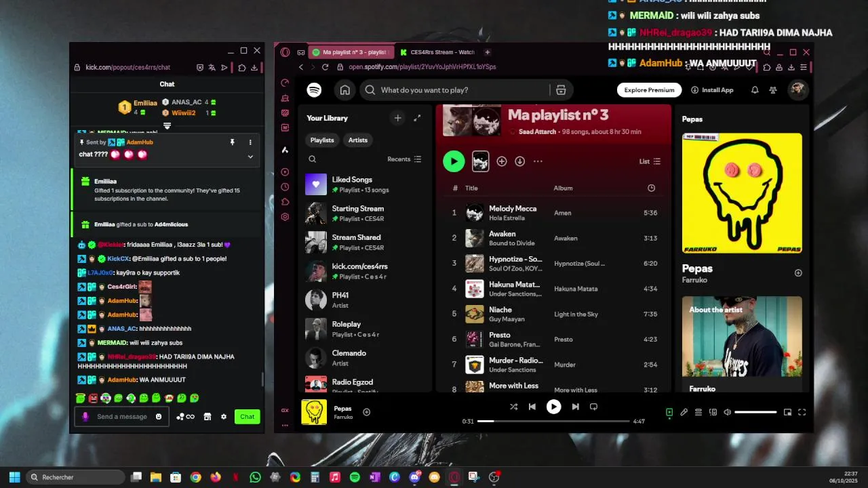Click green Chat send button
The height and width of the screenshot is (488, 868).
(x=248, y=417)
